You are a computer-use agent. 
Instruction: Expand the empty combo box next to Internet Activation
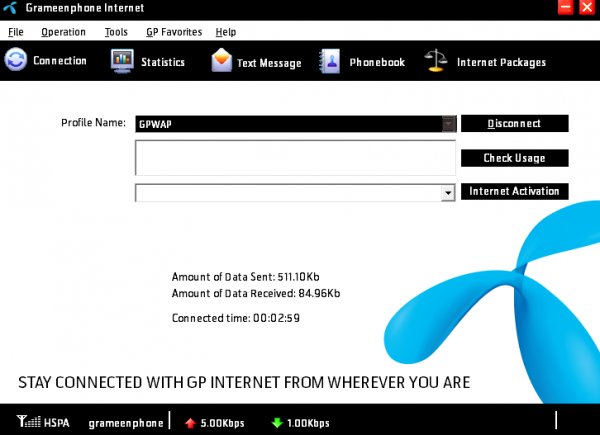pos(448,193)
